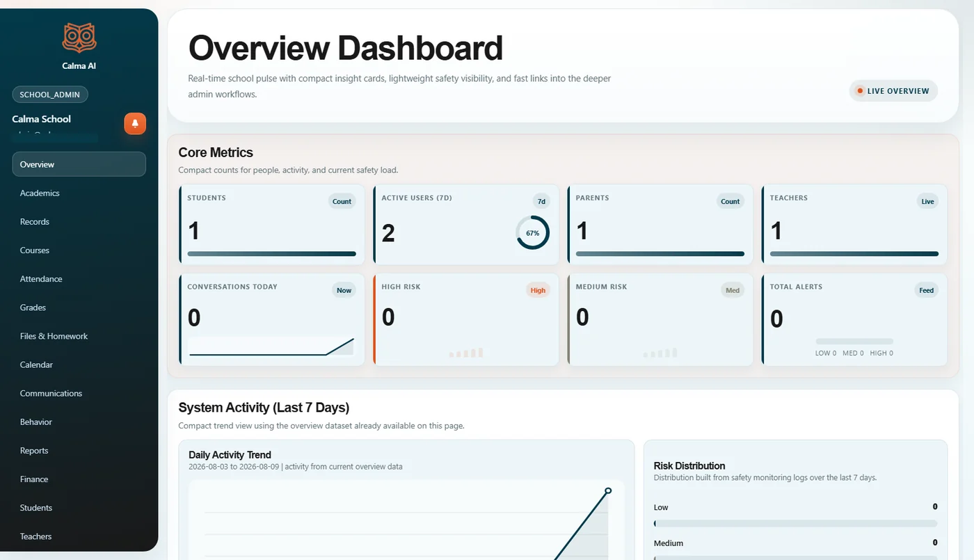This screenshot has height=560, width=974.
Task: Open Teachers in the sidebar
Action: 79,536
